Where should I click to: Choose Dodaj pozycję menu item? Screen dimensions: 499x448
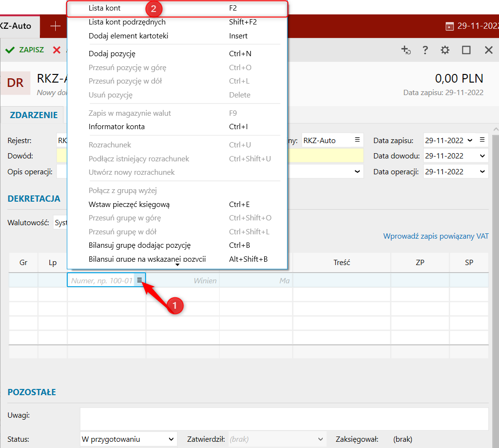(177, 54)
